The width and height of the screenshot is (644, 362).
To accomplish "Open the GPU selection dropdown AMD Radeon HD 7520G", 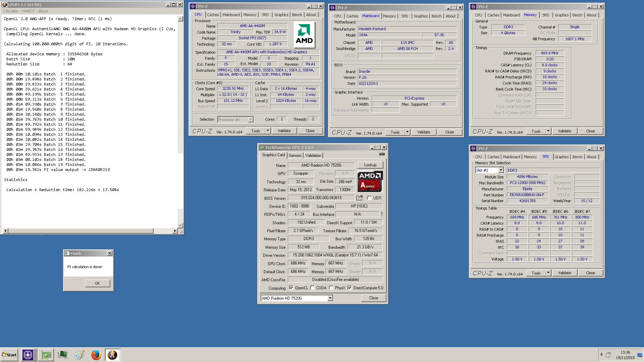I will (x=297, y=298).
